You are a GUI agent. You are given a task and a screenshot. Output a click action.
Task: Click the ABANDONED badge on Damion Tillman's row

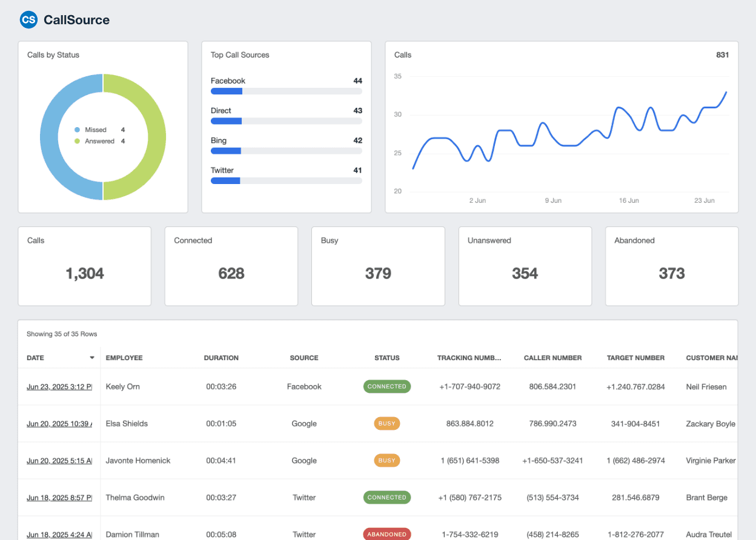(x=387, y=534)
